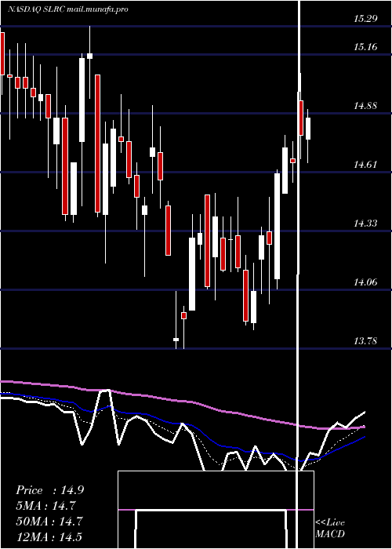Click the 14.33 price axis label

click(365, 224)
